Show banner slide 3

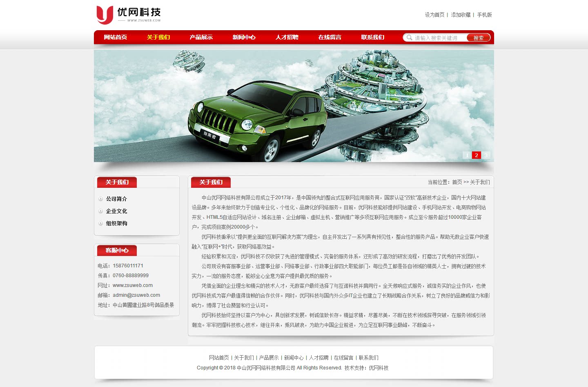click(486, 155)
